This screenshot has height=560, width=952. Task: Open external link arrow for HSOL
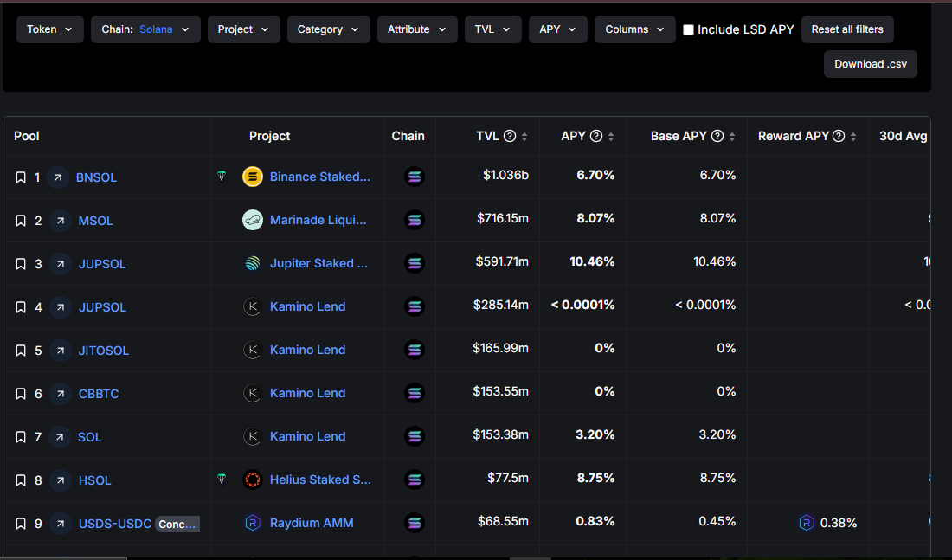pyautogui.click(x=60, y=480)
